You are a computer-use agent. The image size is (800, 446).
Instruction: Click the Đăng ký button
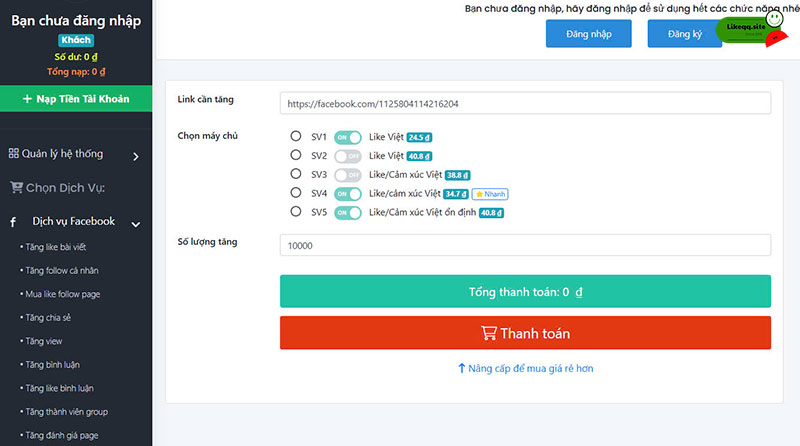tap(685, 34)
